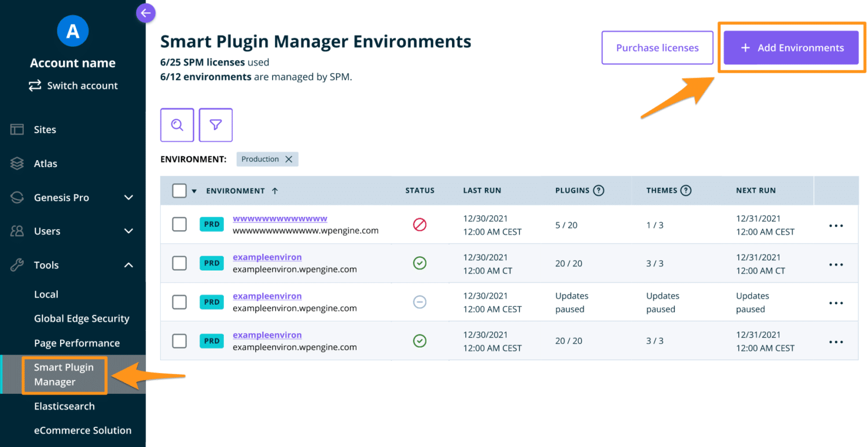Collapse the sidebar with the purple arrow
Image resolution: width=868 pixels, height=447 pixels.
[x=146, y=13]
